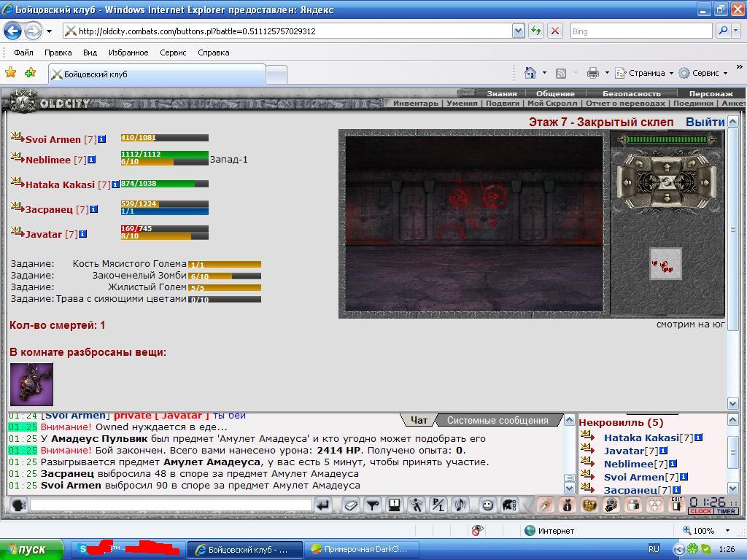
Task: Open Умения submenu link
Action: click(x=462, y=104)
